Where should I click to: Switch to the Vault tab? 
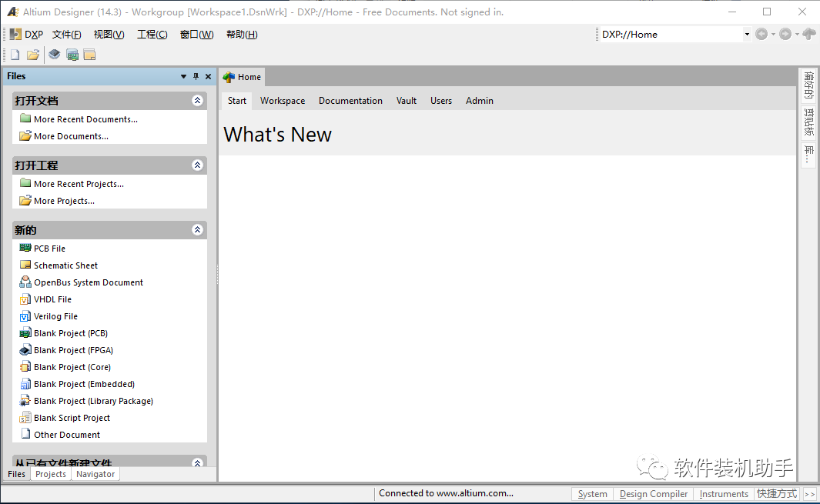coord(407,100)
